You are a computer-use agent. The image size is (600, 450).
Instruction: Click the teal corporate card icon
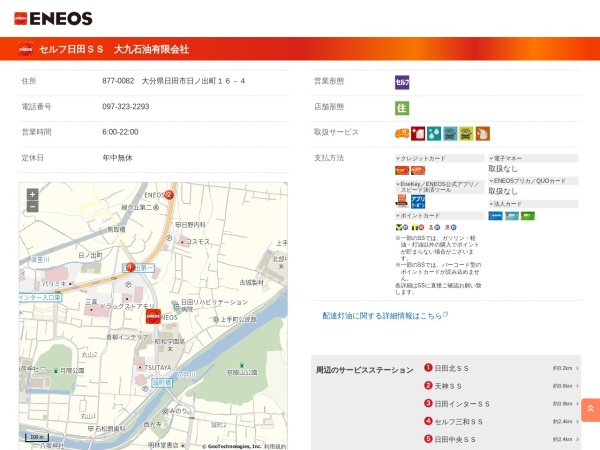coord(512,216)
